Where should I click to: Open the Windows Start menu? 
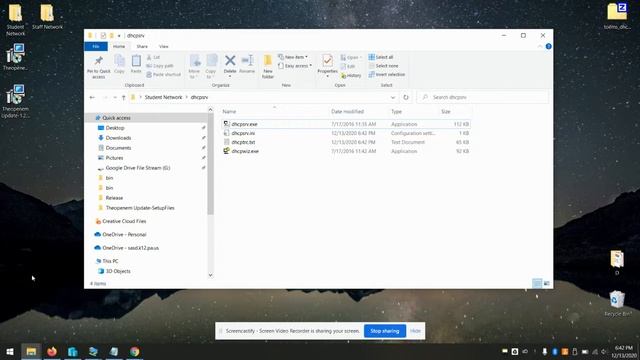(x=10, y=351)
